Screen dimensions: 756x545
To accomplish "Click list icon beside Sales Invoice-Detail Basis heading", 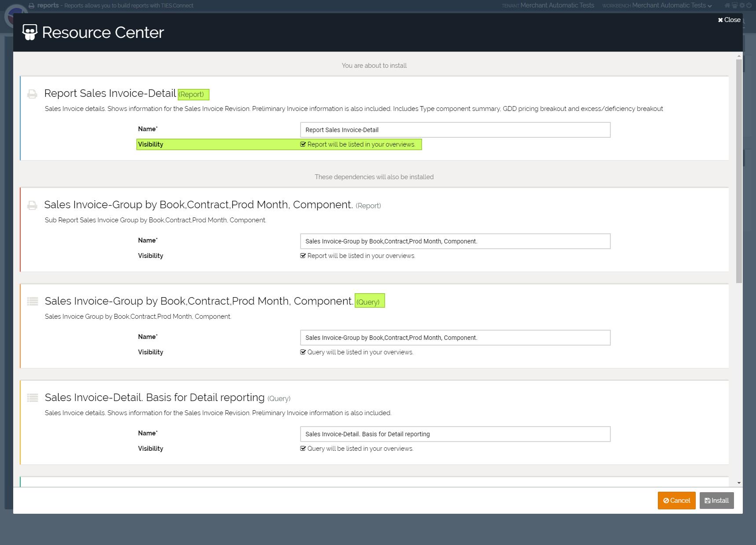I will (33, 398).
